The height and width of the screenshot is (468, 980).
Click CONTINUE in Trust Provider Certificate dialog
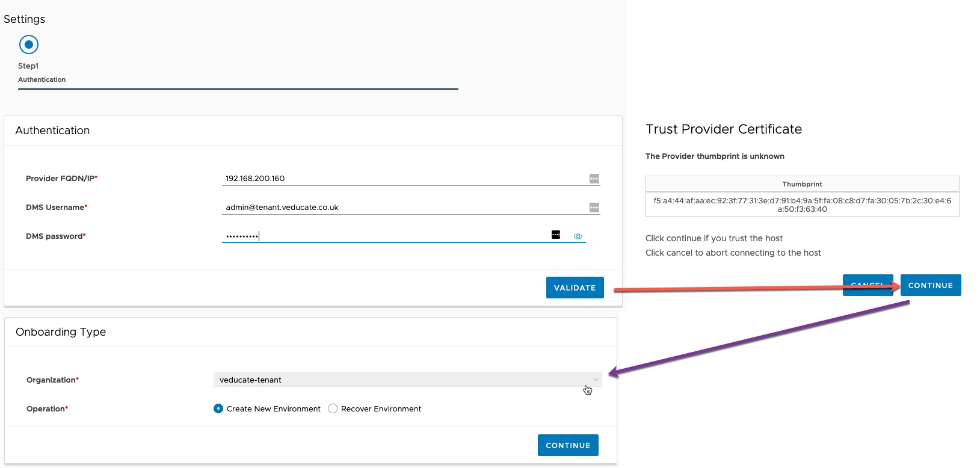click(931, 285)
